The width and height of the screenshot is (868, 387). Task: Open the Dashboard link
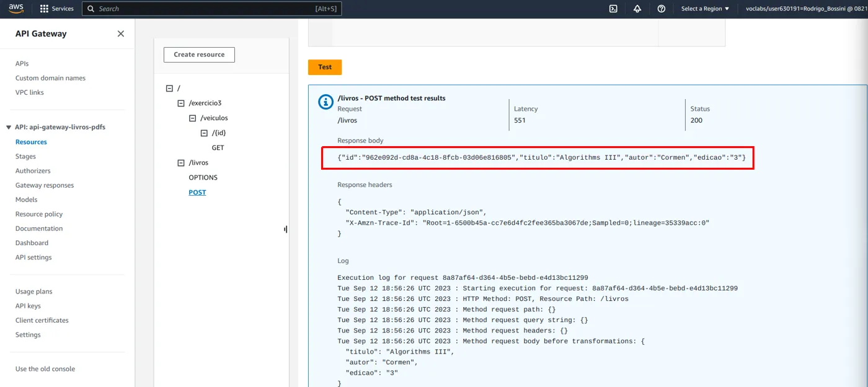[x=32, y=243]
